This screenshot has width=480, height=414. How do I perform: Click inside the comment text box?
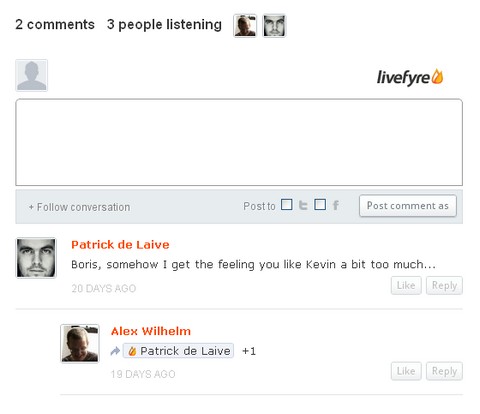239,142
